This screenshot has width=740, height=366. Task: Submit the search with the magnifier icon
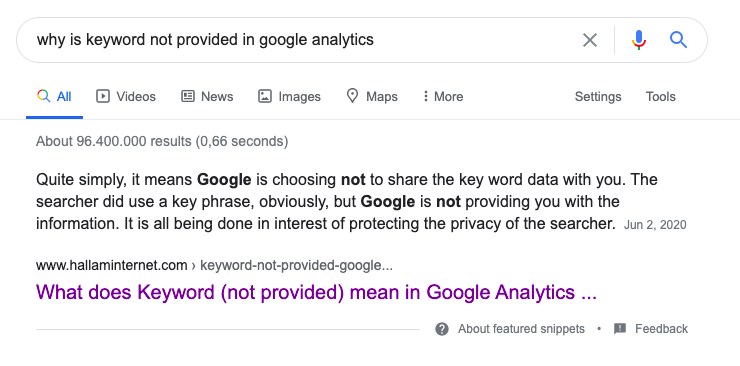pyautogui.click(x=678, y=40)
